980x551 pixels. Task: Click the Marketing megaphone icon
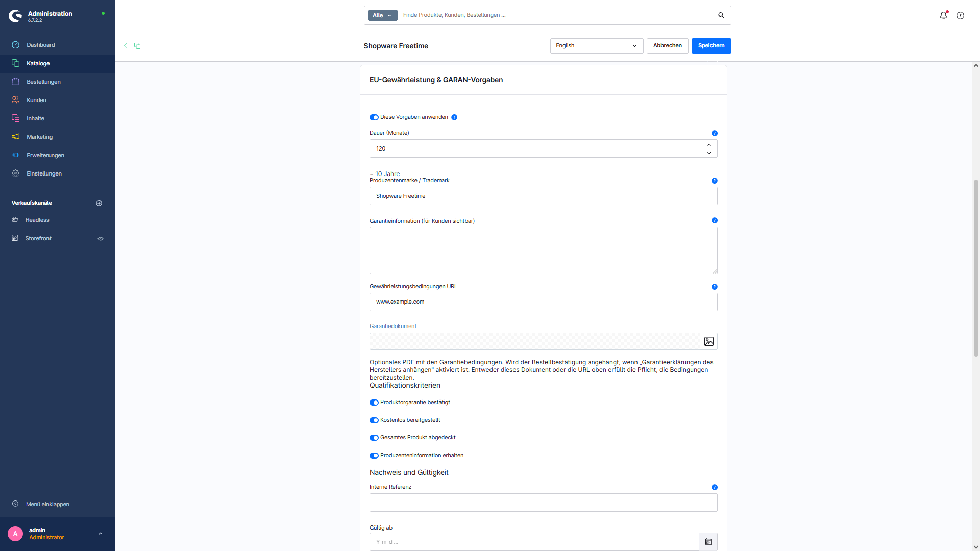[16, 137]
